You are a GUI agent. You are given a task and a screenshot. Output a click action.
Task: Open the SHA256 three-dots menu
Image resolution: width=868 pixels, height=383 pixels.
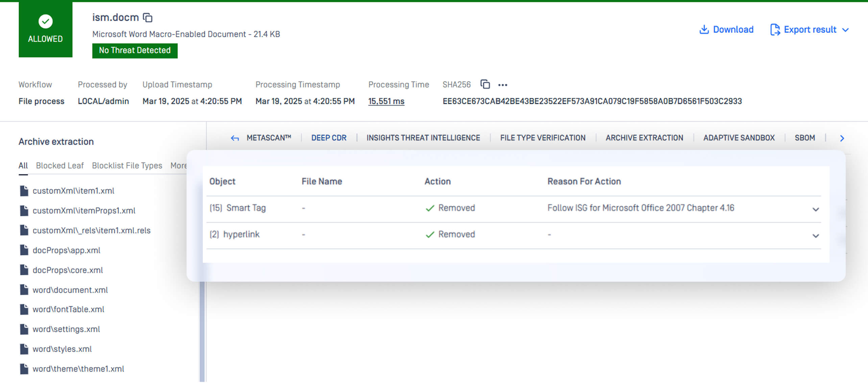(x=503, y=85)
